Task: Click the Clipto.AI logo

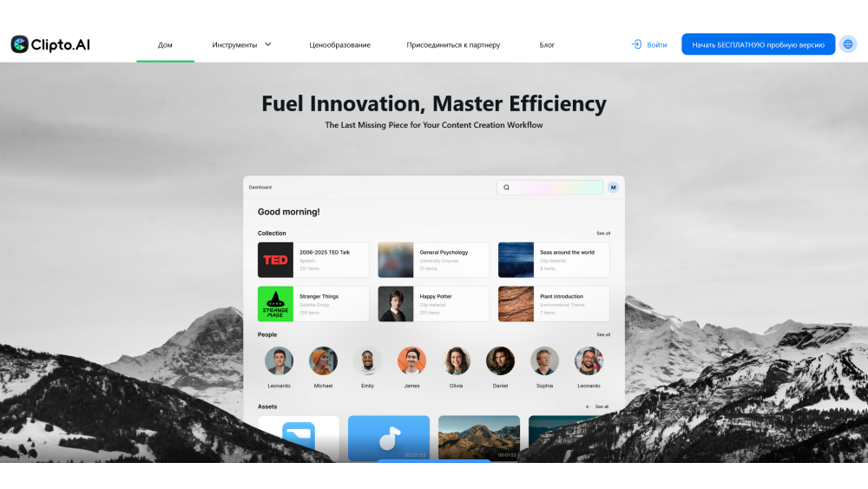Action: pos(50,44)
